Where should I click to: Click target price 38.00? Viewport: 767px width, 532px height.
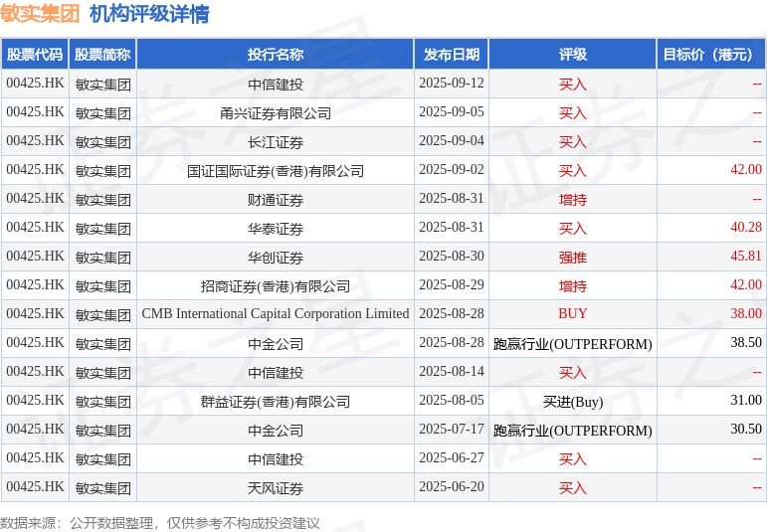[x=746, y=313]
